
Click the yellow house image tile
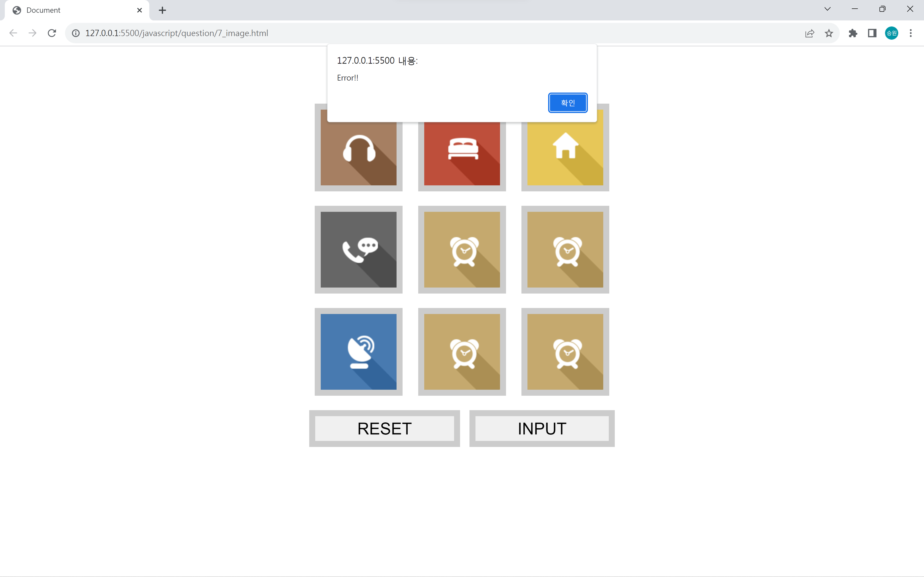(x=565, y=153)
